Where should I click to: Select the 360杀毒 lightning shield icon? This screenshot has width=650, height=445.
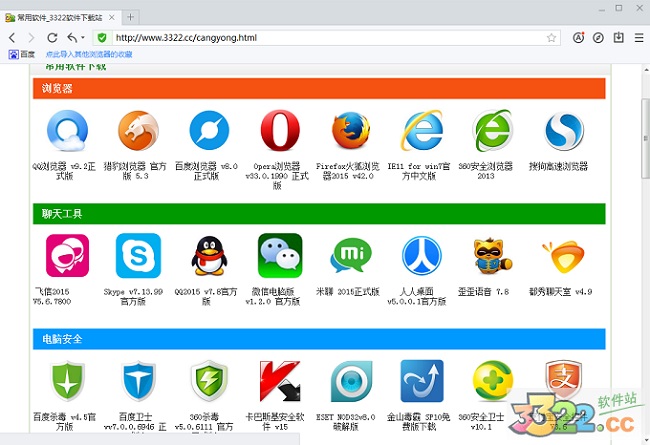click(x=209, y=381)
